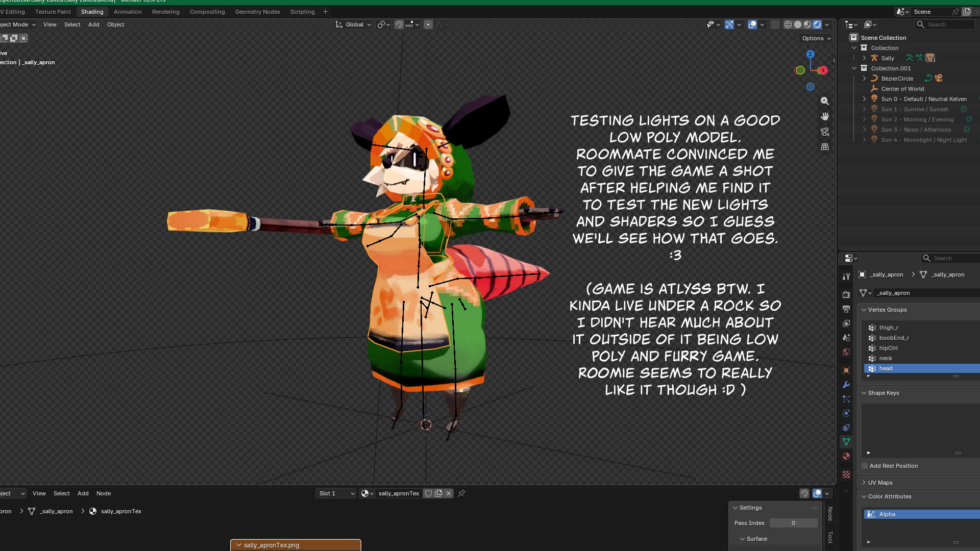Click the pin icon in node editor header
The height and width of the screenshot is (551, 980).
coord(461,493)
